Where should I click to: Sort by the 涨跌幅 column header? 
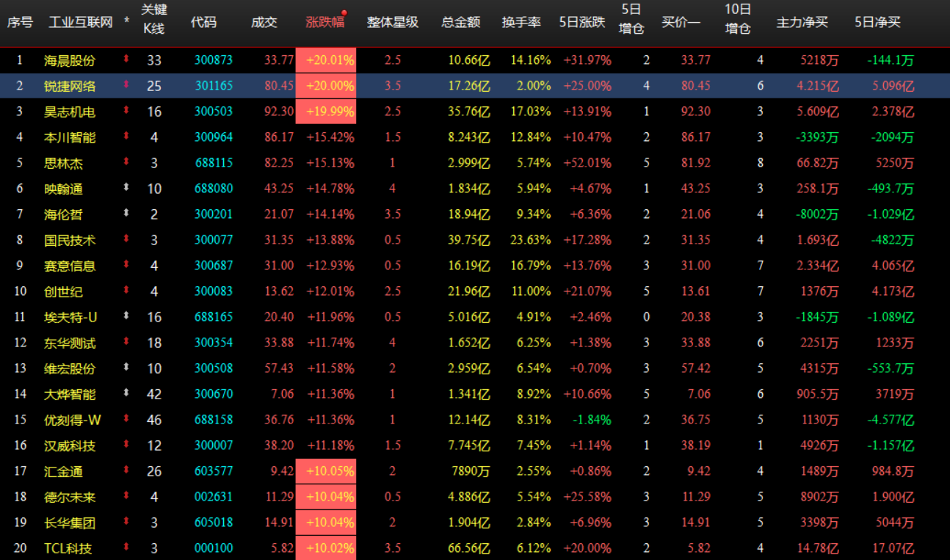[325, 22]
